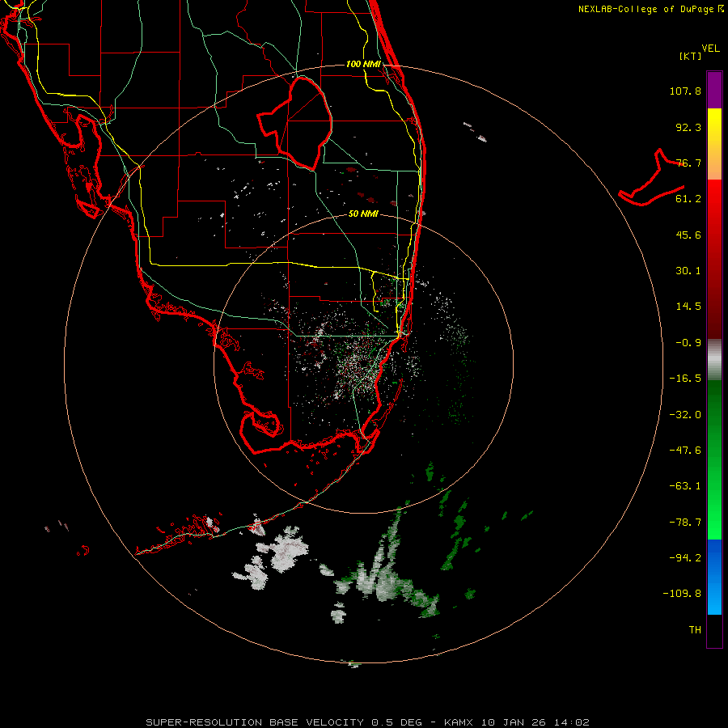Select the -78.7 scale value
The image size is (728, 728).
685,523
